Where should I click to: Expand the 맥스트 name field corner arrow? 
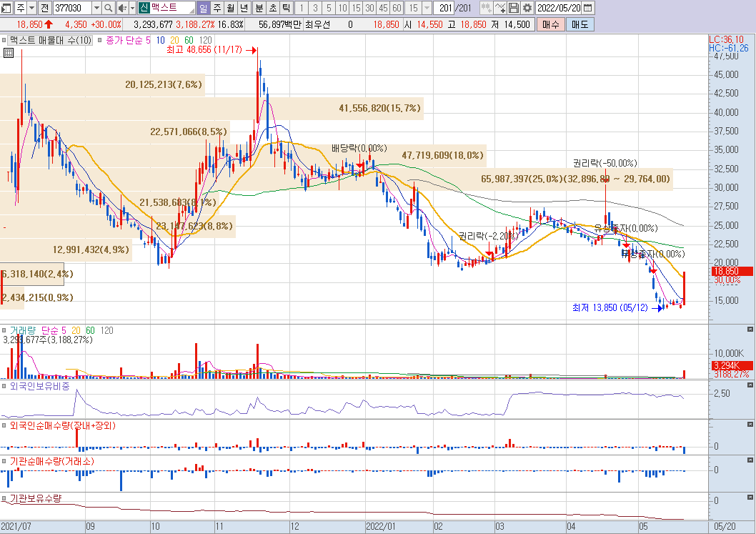(192, 11)
